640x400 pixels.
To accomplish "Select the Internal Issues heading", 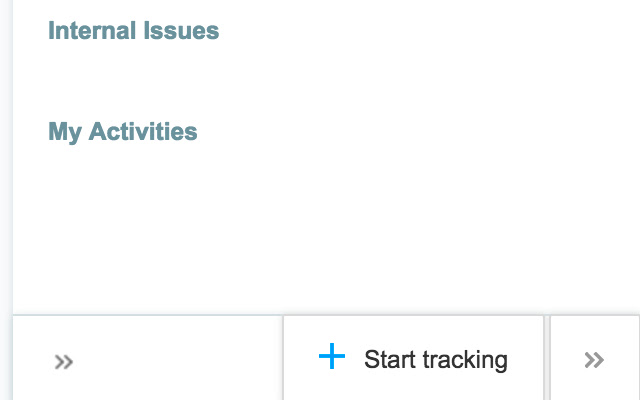I will pos(133,31).
